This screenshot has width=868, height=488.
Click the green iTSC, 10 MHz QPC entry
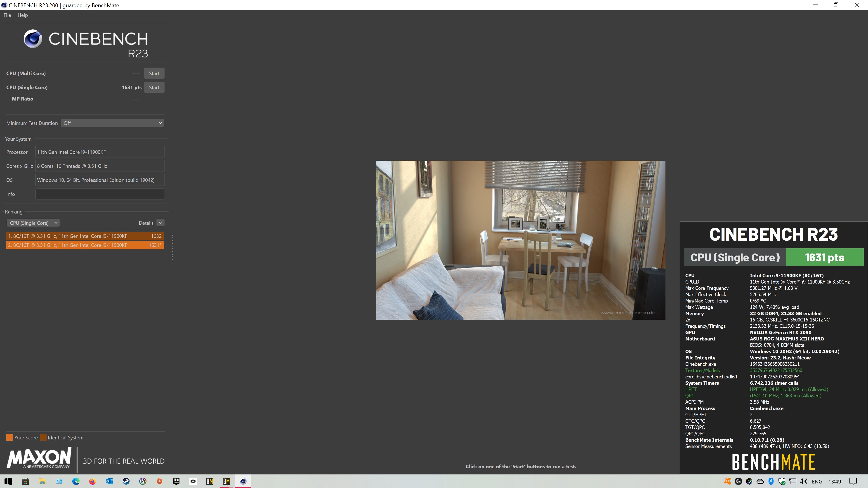(x=785, y=396)
